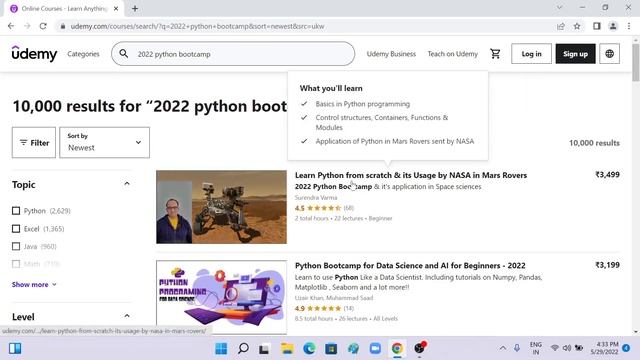Open the Sort by Newest dropdown
640x360 pixels.
pyautogui.click(x=104, y=142)
